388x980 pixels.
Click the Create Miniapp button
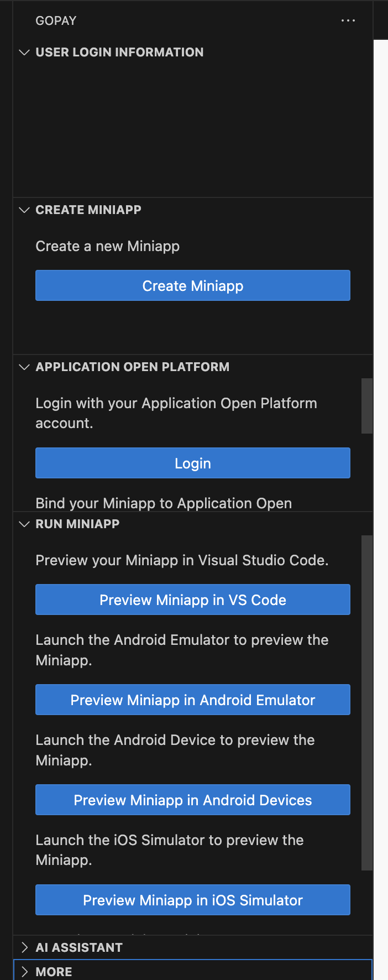pos(193,285)
